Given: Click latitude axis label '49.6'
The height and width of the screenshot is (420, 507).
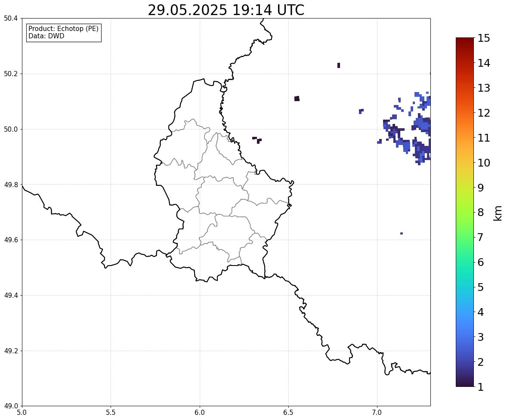Looking at the screenshot, I should tap(11, 240).
